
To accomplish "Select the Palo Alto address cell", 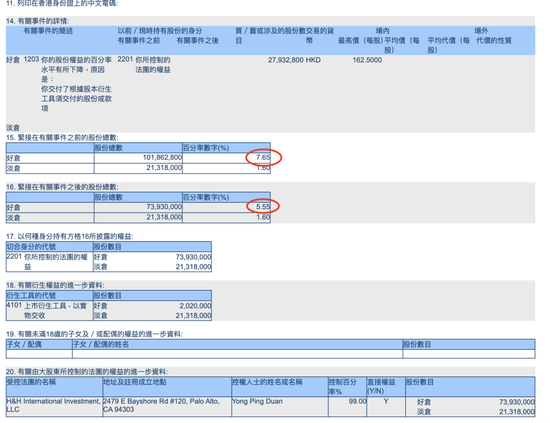I will (161, 405).
